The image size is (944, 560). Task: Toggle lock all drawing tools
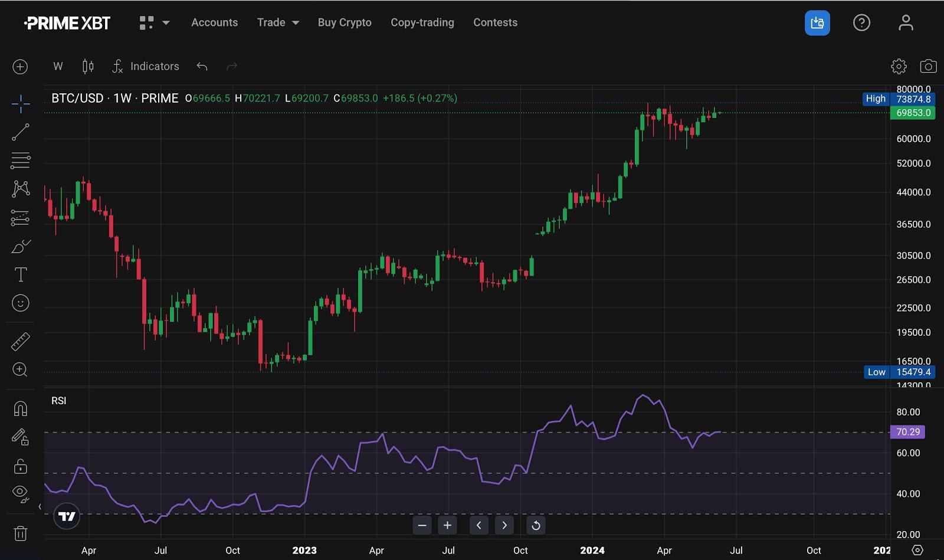click(x=20, y=466)
